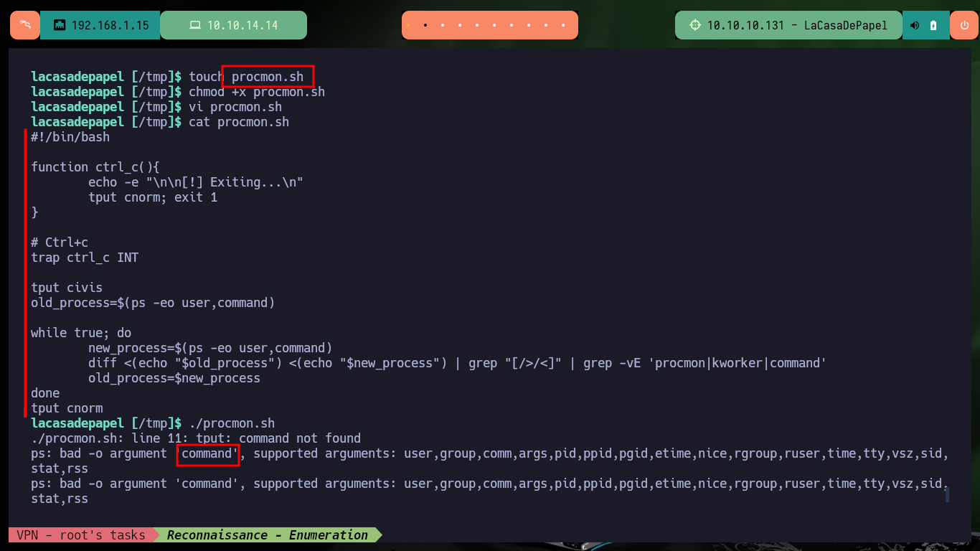Image resolution: width=980 pixels, height=551 pixels.
Task: Click the terminal scrollbar indicator at right edge
Action: (947, 494)
